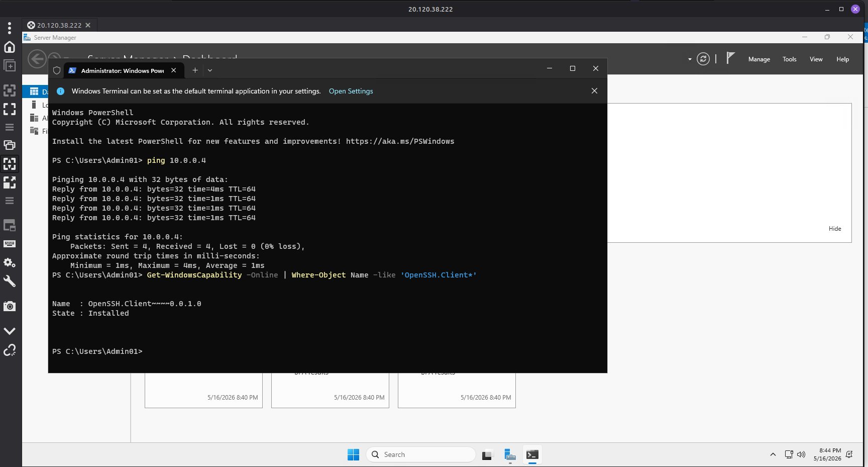Open the Manage menu in Server Manager
The image size is (868, 467).
click(759, 59)
